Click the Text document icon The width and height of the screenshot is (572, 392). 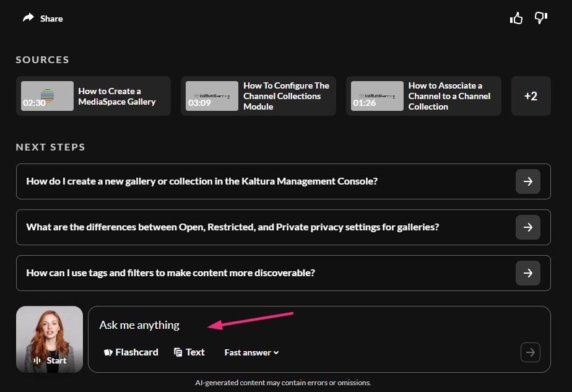pyautogui.click(x=178, y=352)
